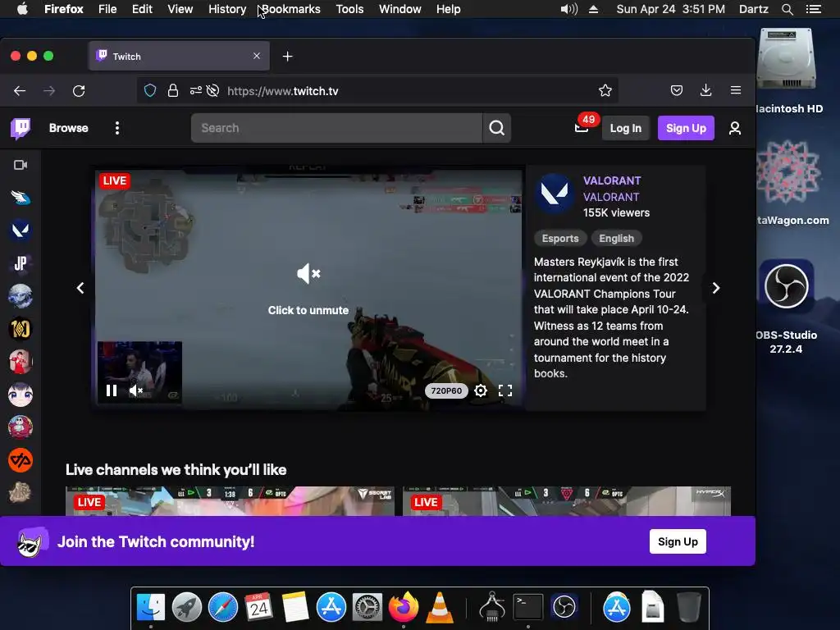Show site security lock info
The image size is (840, 630).
pos(172,91)
